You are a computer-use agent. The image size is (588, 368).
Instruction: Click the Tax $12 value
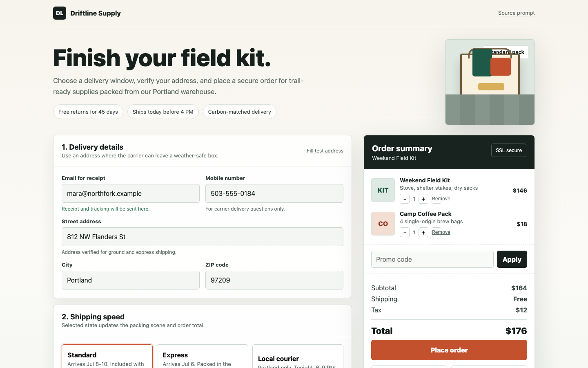521,310
